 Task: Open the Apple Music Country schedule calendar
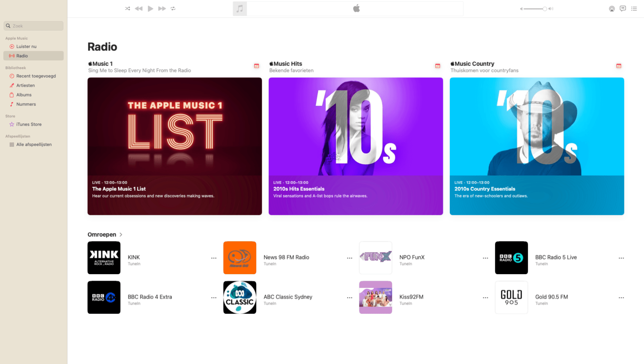click(x=619, y=66)
